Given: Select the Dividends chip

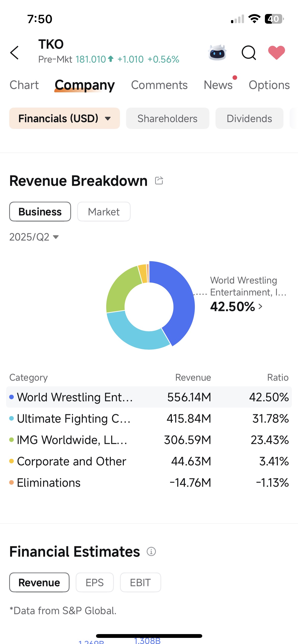Looking at the screenshot, I should tap(249, 118).
